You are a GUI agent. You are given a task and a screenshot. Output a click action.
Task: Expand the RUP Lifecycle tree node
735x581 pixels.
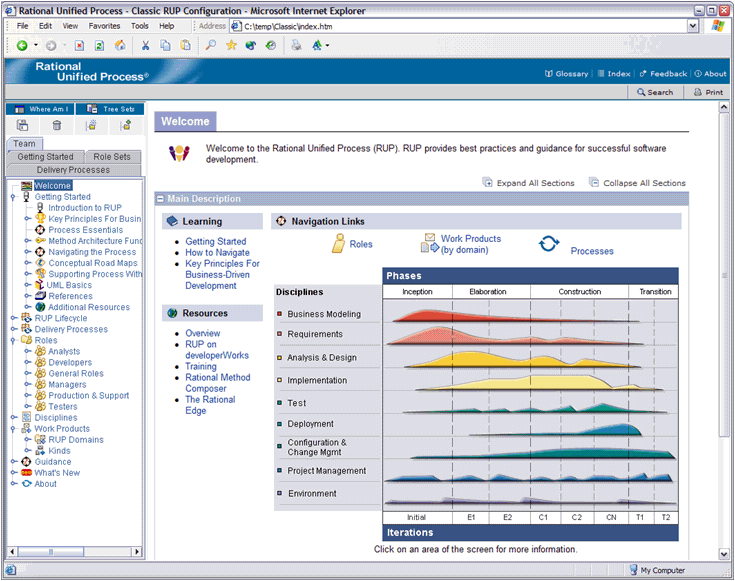tap(14, 318)
